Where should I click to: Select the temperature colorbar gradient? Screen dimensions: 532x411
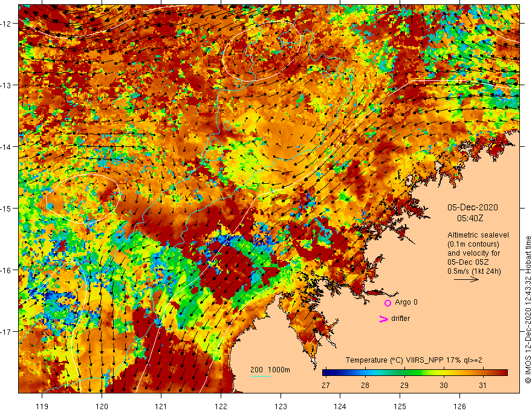click(x=415, y=373)
